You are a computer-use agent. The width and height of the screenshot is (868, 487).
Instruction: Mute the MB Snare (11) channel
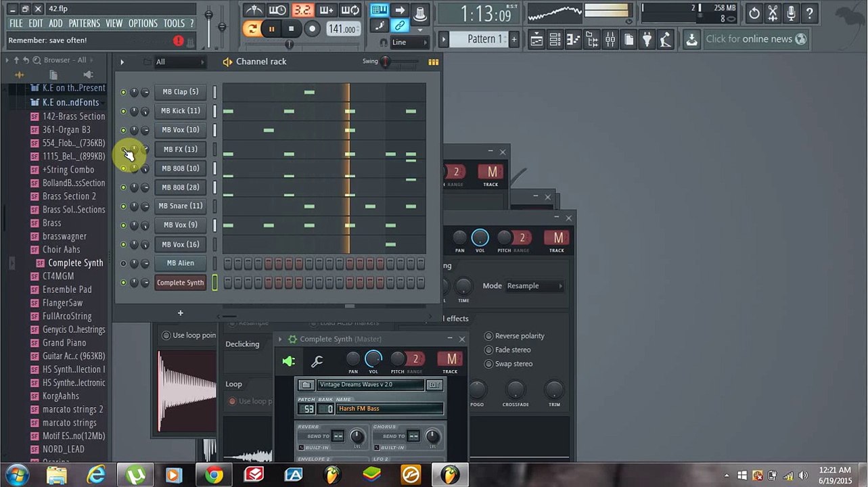tap(123, 206)
